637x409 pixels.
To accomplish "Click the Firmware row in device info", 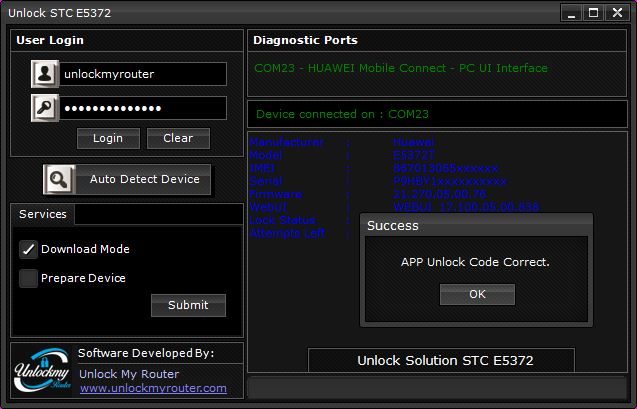I will pos(368,194).
